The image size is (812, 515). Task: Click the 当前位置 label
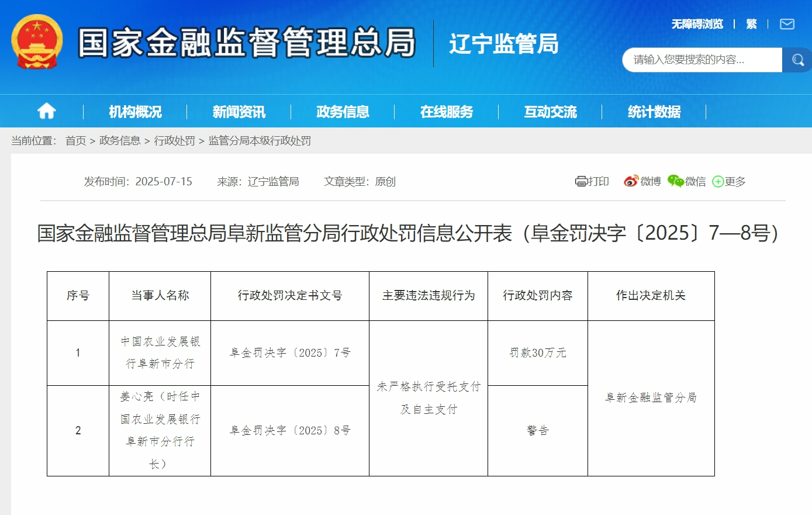[33, 141]
